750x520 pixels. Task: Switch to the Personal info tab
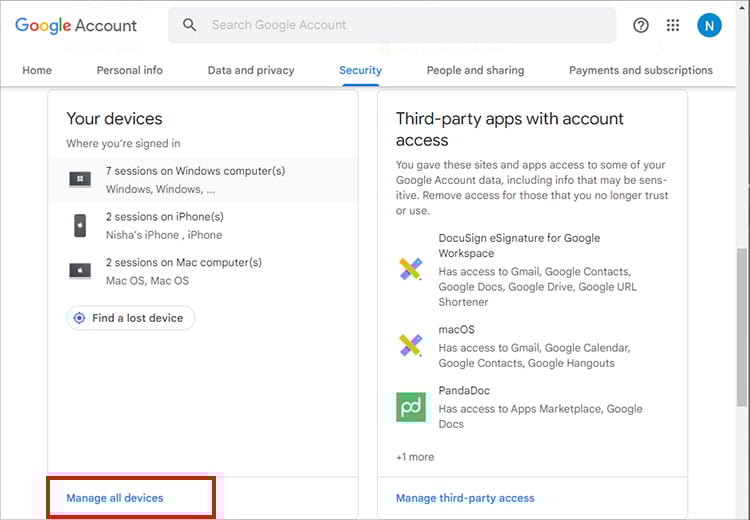point(129,70)
